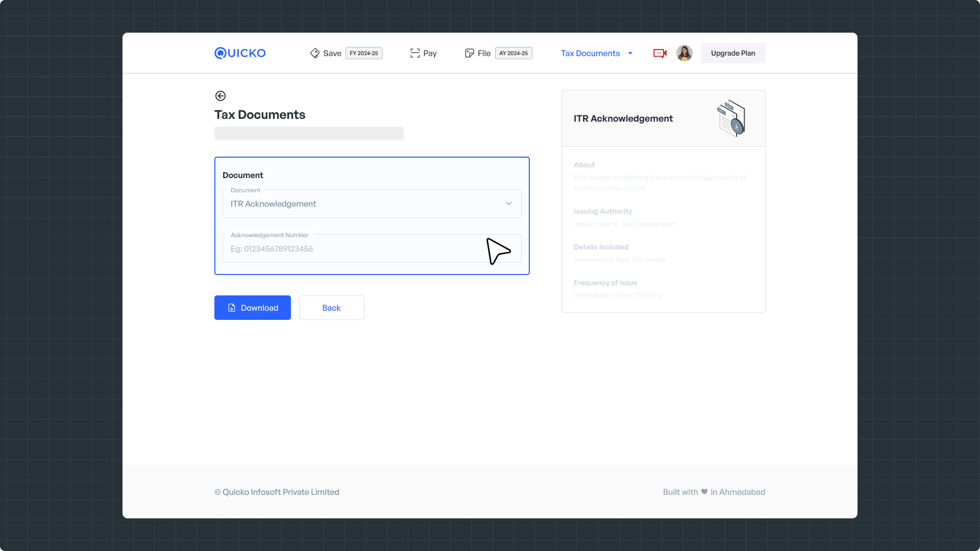This screenshot has width=980, height=551.
Task: Click the Pay scan icon
Action: 414,53
